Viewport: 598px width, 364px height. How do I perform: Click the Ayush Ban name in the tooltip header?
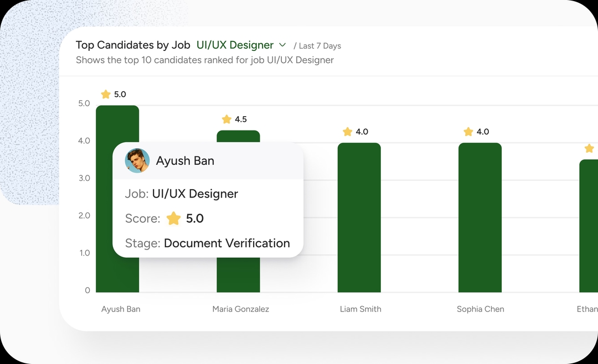185,161
